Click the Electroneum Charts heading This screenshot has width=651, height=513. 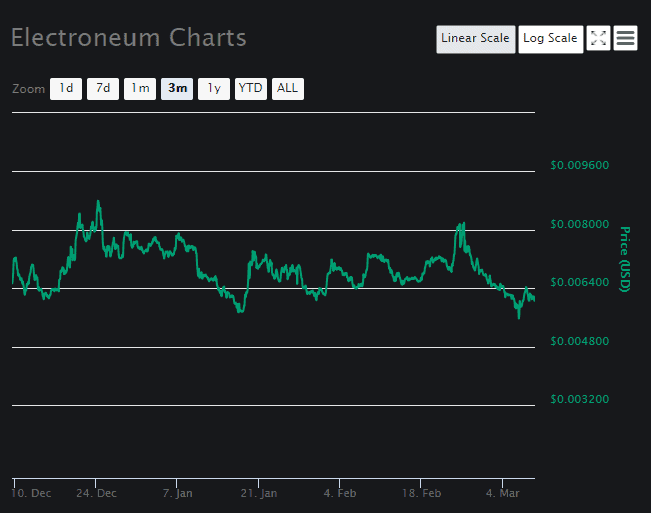tap(129, 38)
